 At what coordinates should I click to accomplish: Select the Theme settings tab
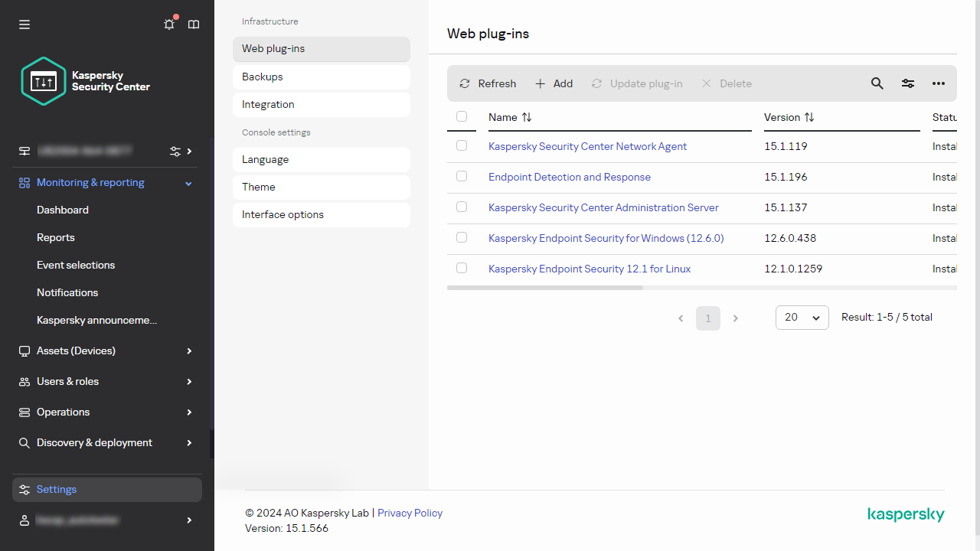click(322, 187)
